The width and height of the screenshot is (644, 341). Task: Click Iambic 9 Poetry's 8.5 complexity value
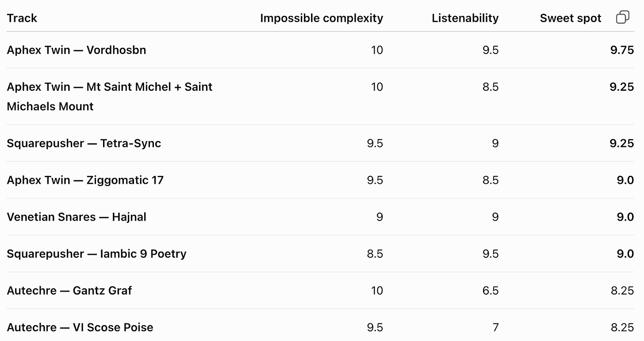pos(375,254)
